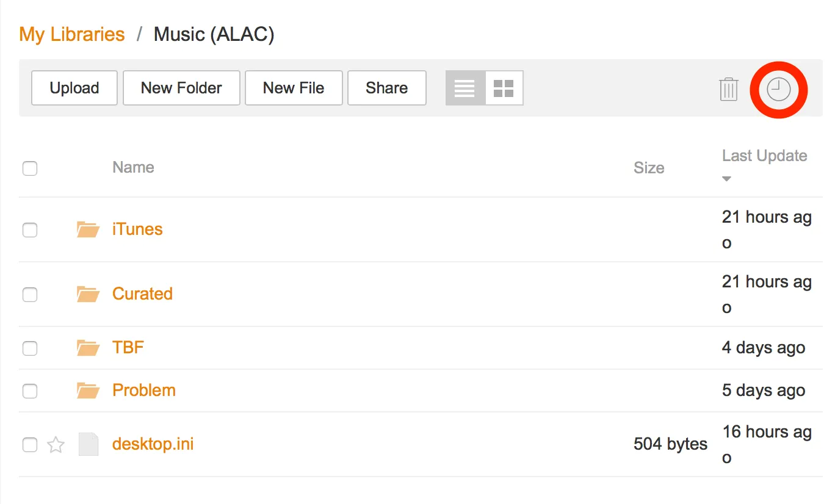Create a New Folder
Viewport: 835px width, 504px height.
click(181, 88)
